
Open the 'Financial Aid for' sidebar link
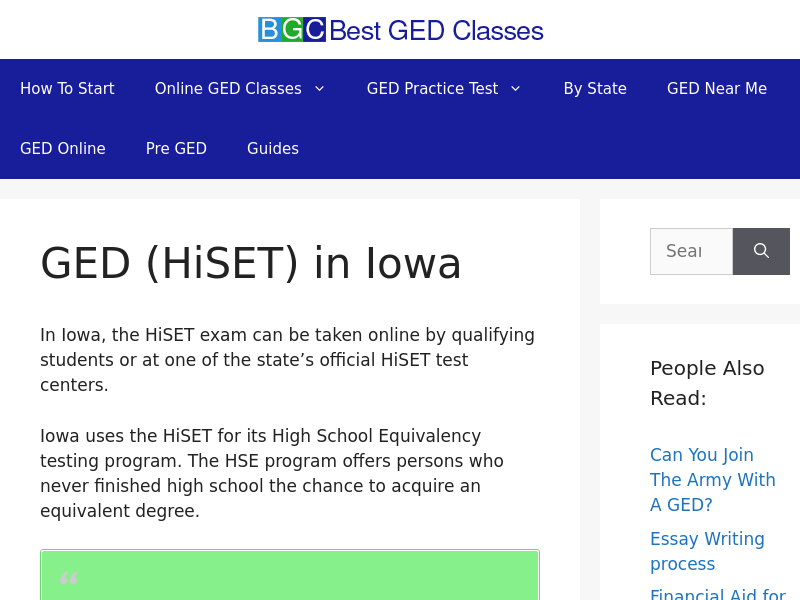[x=718, y=594]
